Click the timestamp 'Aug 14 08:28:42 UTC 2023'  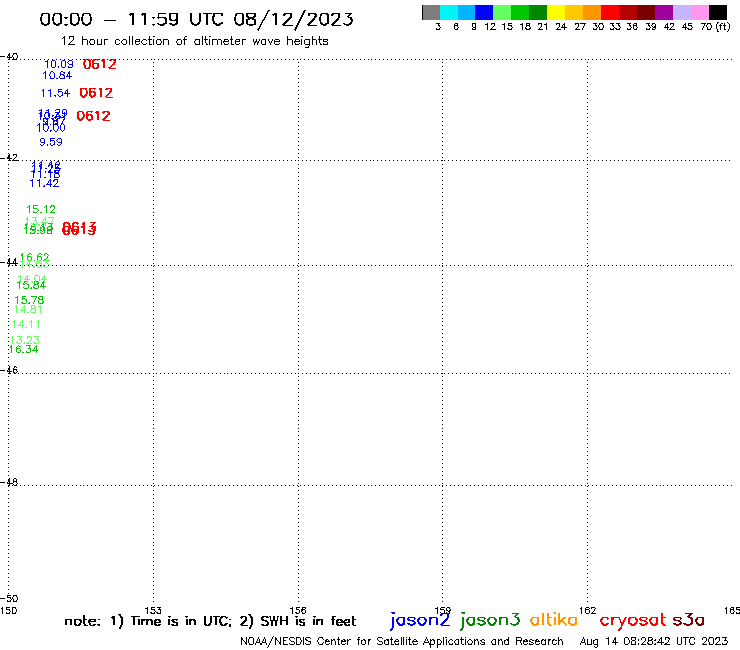click(654, 641)
